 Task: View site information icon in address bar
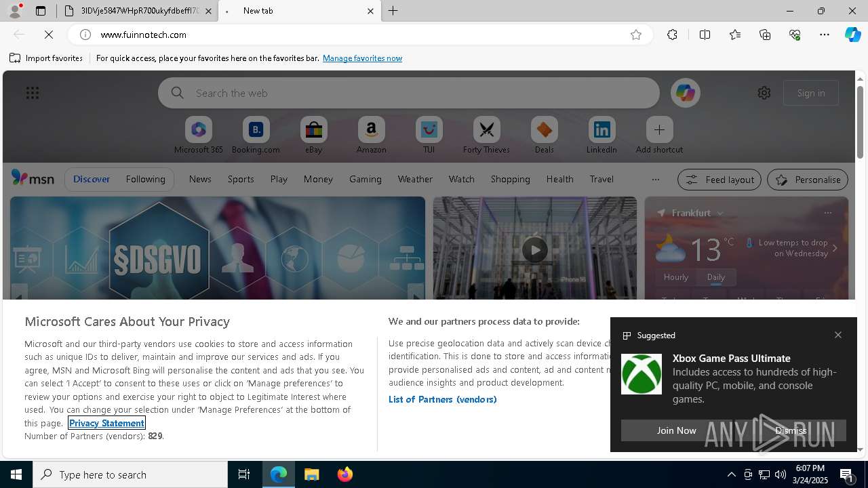(85, 35)
